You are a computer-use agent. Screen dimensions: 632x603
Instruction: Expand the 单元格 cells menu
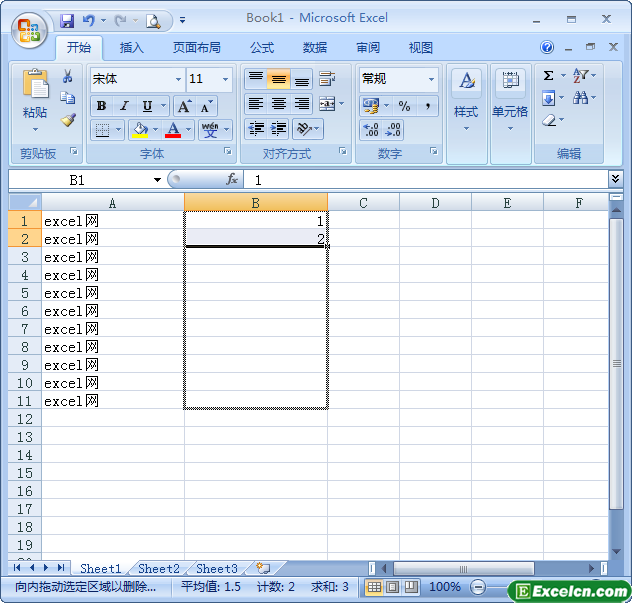[510, 114]
